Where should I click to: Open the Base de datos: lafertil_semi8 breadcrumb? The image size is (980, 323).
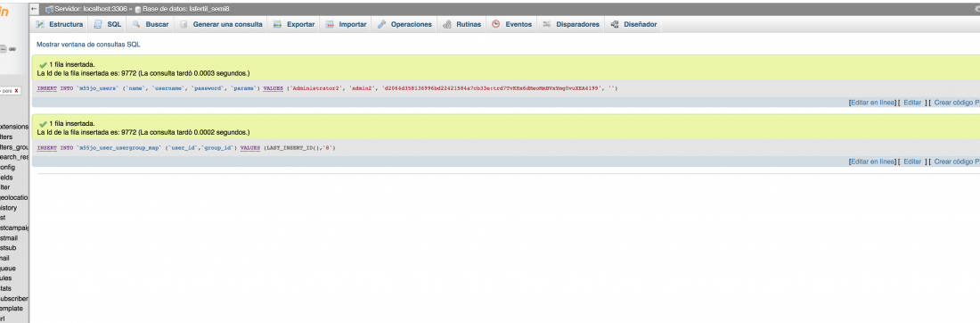point(185,10)
